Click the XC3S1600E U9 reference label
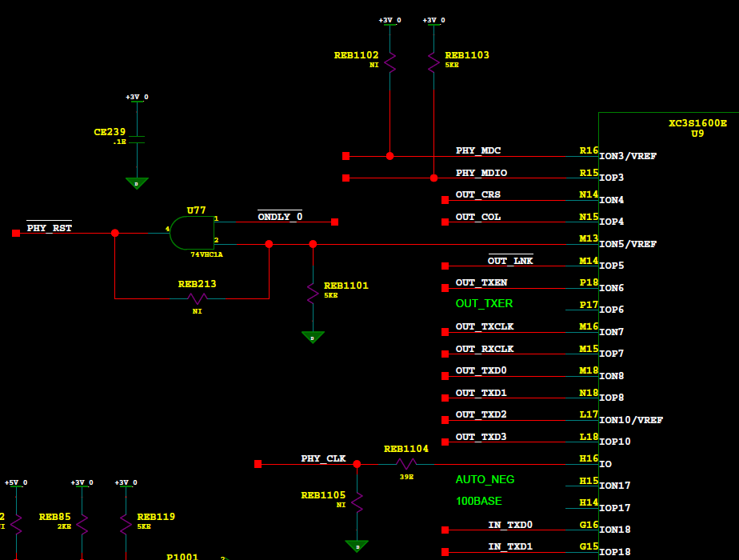This screenshot has height=560, width=739. coord(697,128)
